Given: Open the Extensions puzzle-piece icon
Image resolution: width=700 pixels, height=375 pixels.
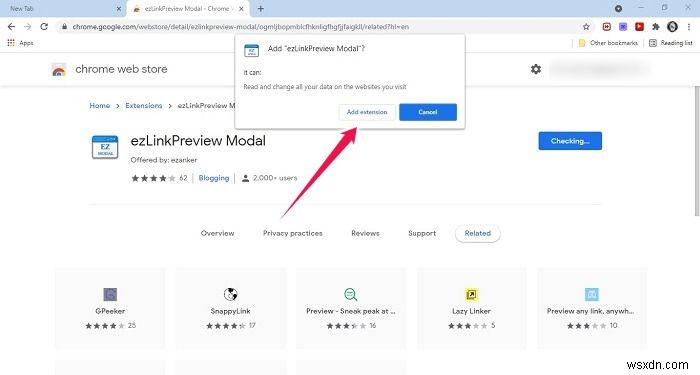Looking at the screenshot, I should coord(655,27).
